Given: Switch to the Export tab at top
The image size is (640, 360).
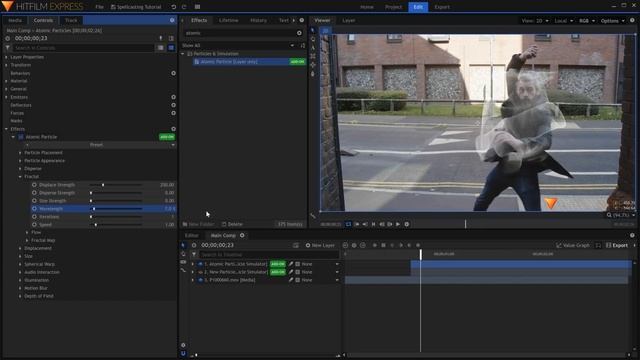Looking at the screenshot, I should (x=442, y=7).
